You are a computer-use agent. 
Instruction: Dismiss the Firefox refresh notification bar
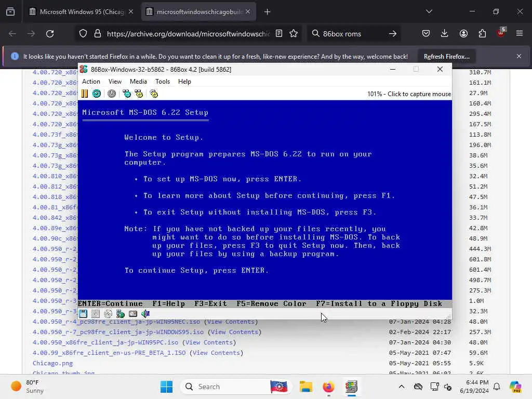tap(519, 56)
